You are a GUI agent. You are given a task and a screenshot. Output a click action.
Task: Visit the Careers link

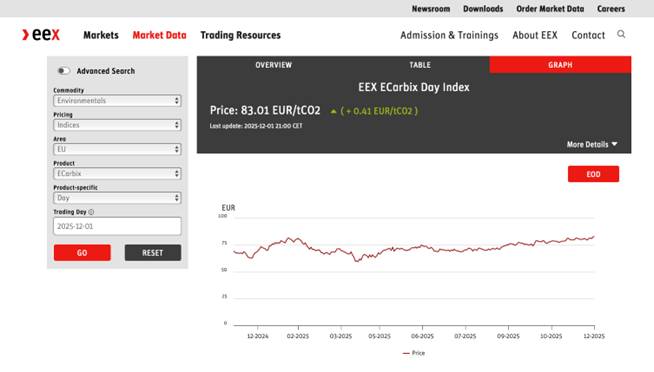click(611, 9)
